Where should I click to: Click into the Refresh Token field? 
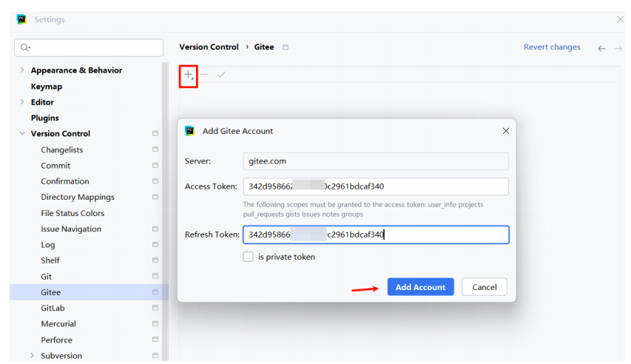click(x=376, y=235)
